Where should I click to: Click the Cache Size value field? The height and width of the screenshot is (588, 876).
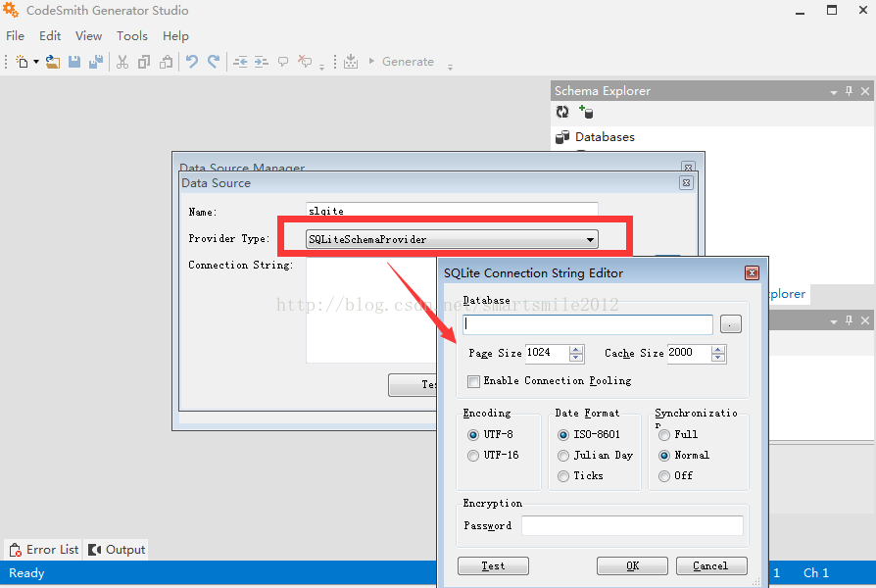(690, 353)
